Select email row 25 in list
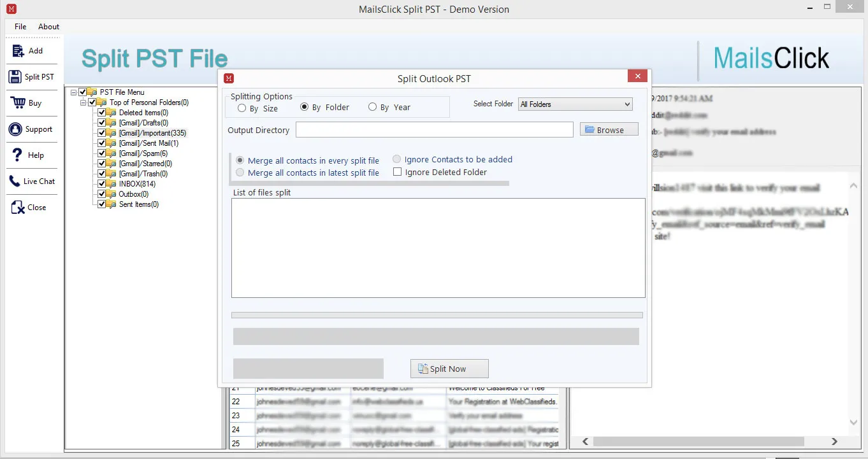Viewport: 868px width, 459px height. (394, 443)
